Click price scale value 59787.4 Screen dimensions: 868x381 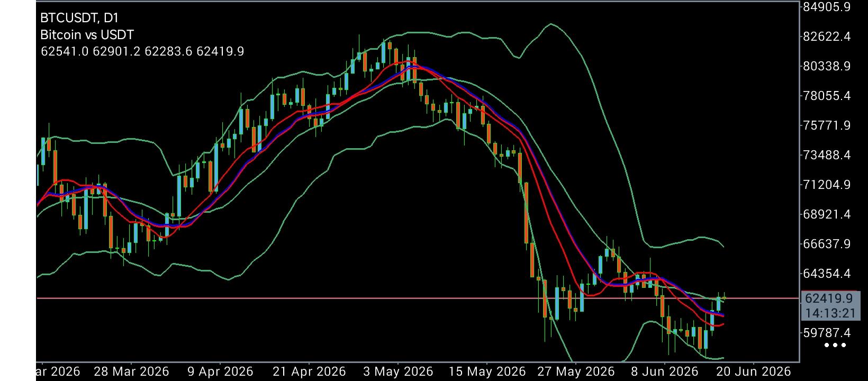[826, 333]
